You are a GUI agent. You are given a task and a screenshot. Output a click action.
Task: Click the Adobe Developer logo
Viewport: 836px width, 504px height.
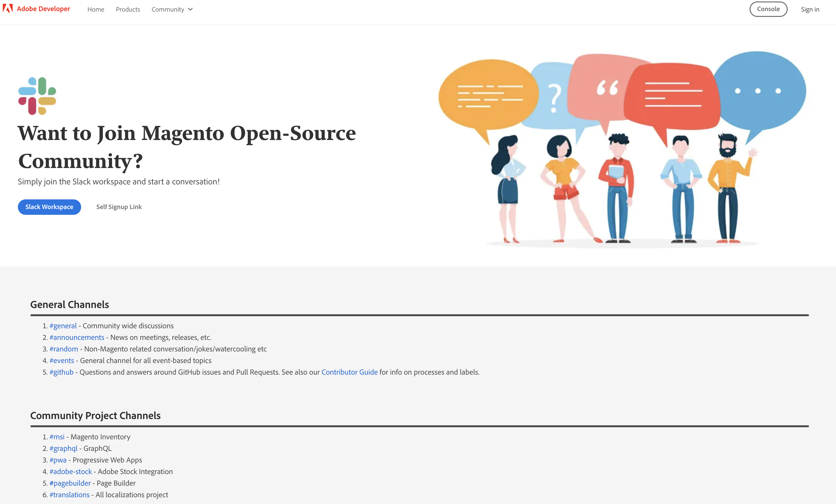coord(36,9)
